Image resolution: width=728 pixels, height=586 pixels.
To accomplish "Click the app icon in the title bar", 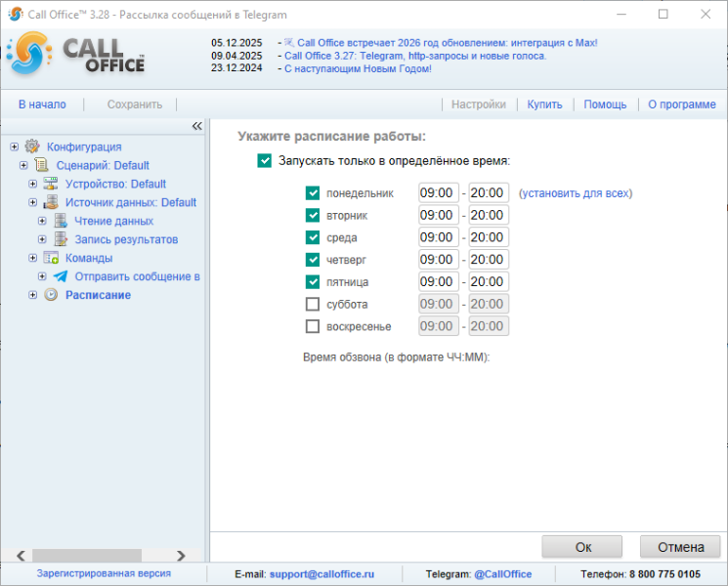I will [x=16, y=14].
